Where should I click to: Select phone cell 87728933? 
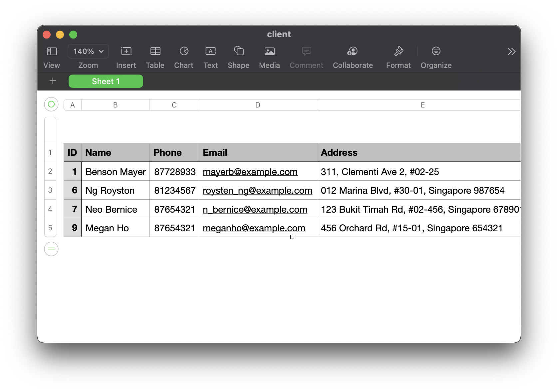pos(174,171)
